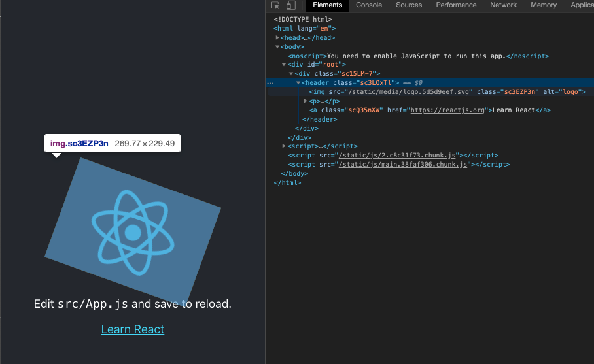594x364 pixels.
Task: Select the closing header tag line
Action: coord(319,119)
